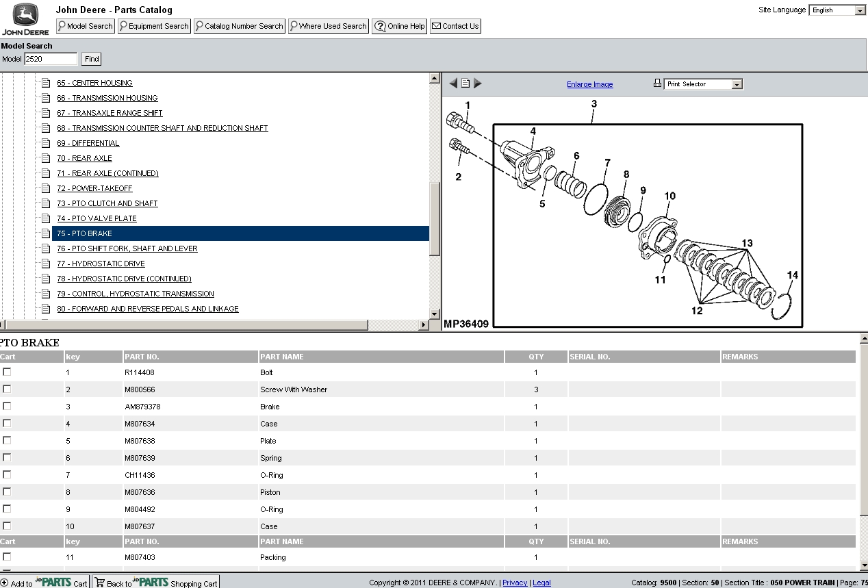Click the Model input field
868x588 pixels.
tap(51, 59)
